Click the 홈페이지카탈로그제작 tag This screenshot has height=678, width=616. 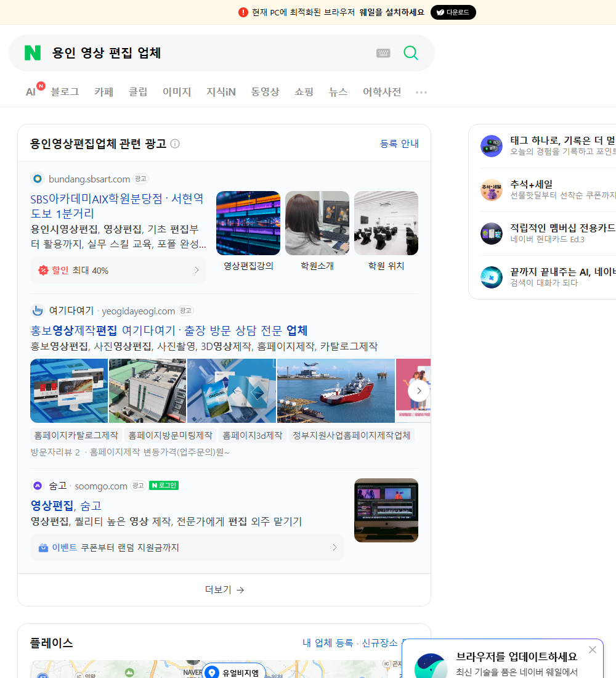tap(76, 435)
